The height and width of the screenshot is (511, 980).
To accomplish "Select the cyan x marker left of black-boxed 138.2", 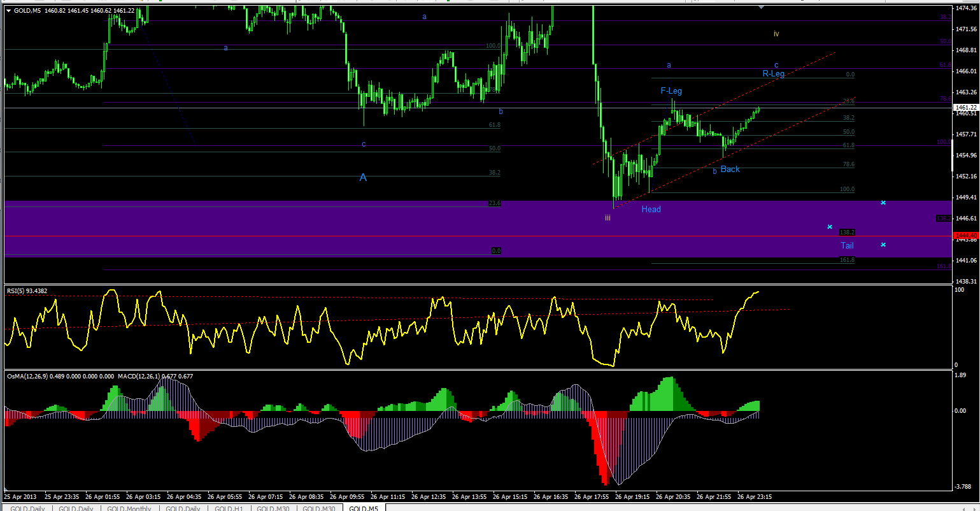I will (x=830, y=227).
